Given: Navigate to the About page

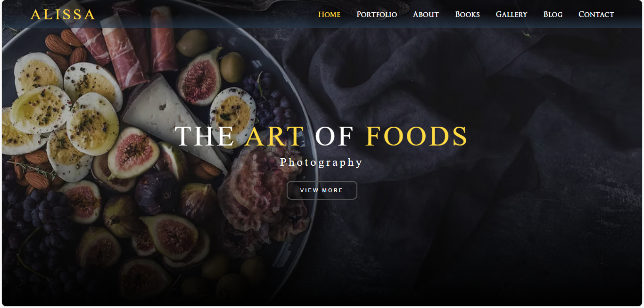Looking at the screenshot, I should click(x=426, y=14).
